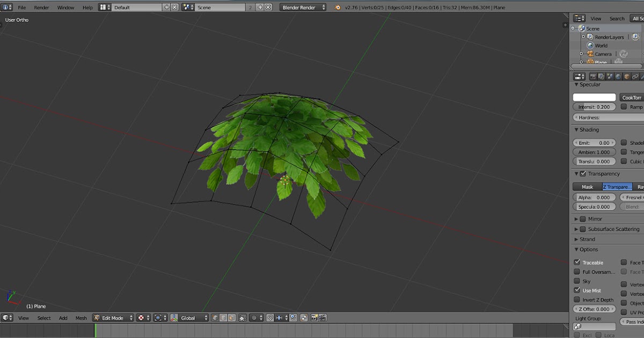Disable the Use Mist checkbox
The width and height of the screenshot is (644, 338).
tap(577, 290)
